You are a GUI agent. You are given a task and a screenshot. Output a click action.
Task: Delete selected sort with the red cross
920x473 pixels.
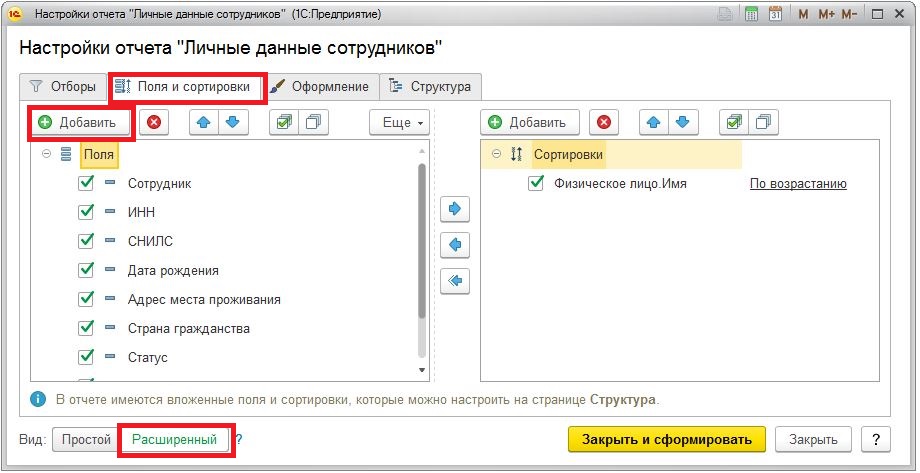(x=604, y=122)
